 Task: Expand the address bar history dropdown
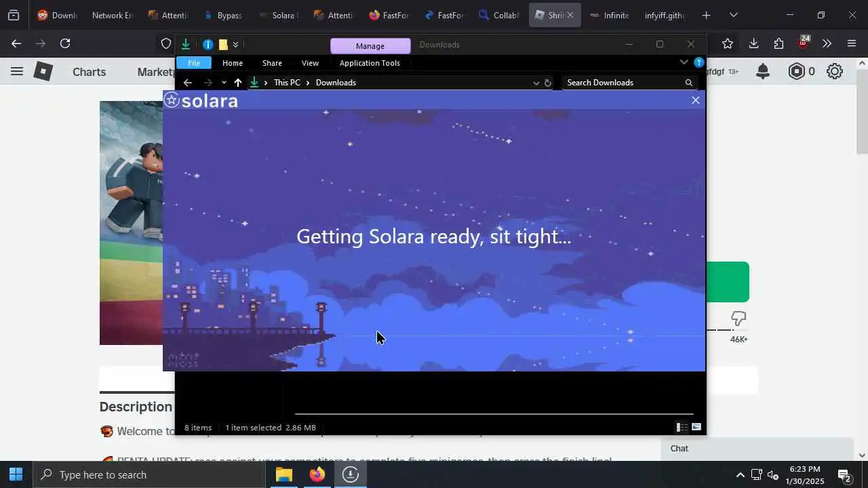click(x=536, y=83)
